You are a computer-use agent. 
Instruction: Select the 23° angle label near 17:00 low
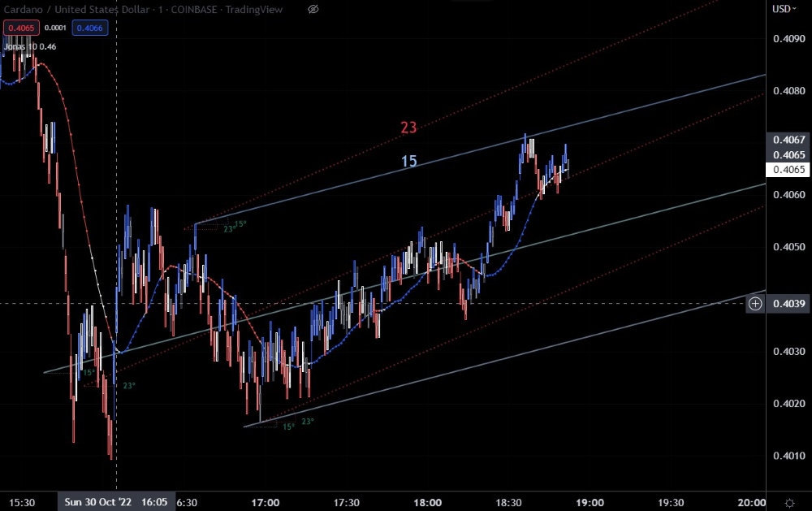tap(308, 422)
